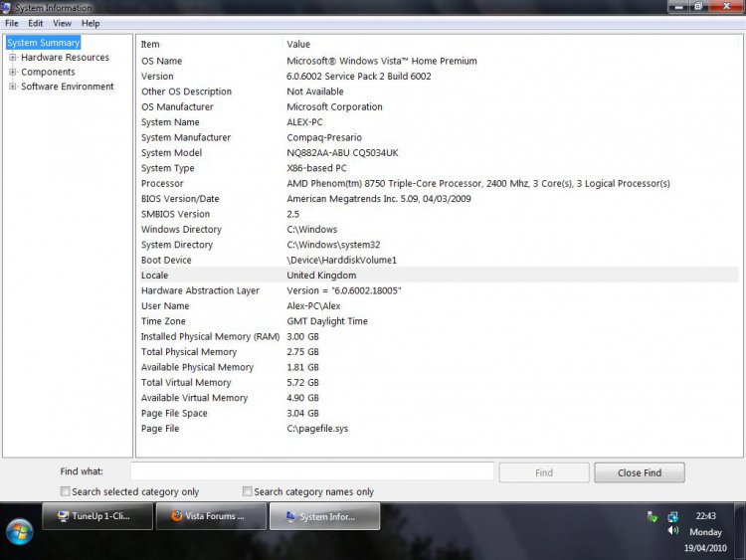Expand the Components tree node
Viewport: 746px width, 560px height.
(x=13, y=72)
